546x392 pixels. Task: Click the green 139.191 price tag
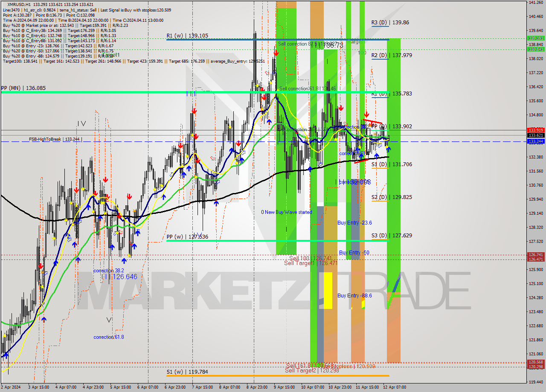point(536,38)
